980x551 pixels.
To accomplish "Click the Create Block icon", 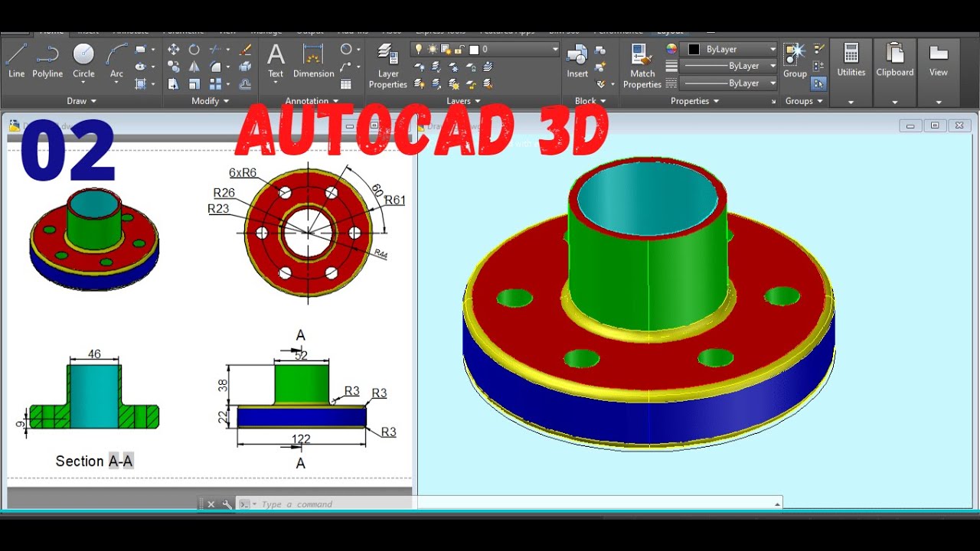I will pyautogui.click(x=601, y=49).
